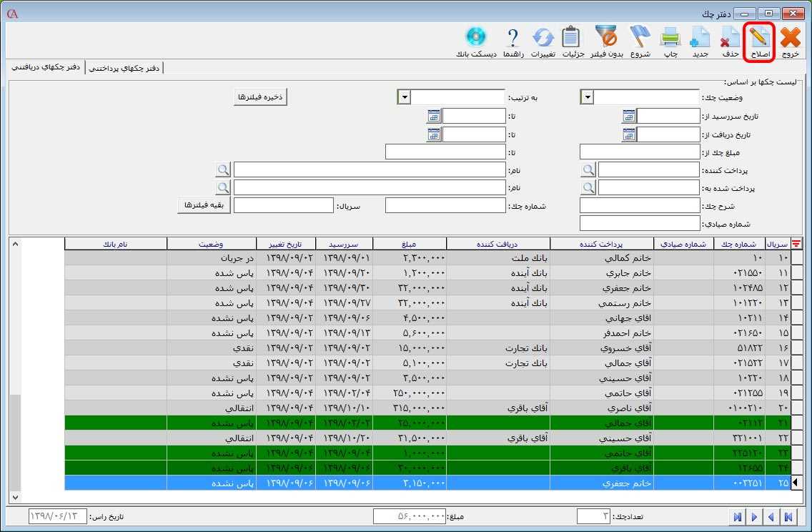This screenshot has width=812, height=532.
Task: Open the Help (راهنما) question mark icon
Action: click(513, 41)
